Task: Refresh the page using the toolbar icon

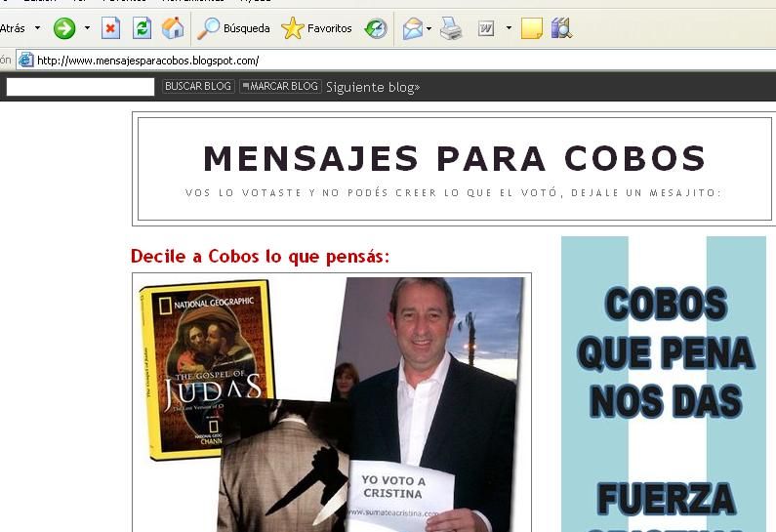Action: 142,28
